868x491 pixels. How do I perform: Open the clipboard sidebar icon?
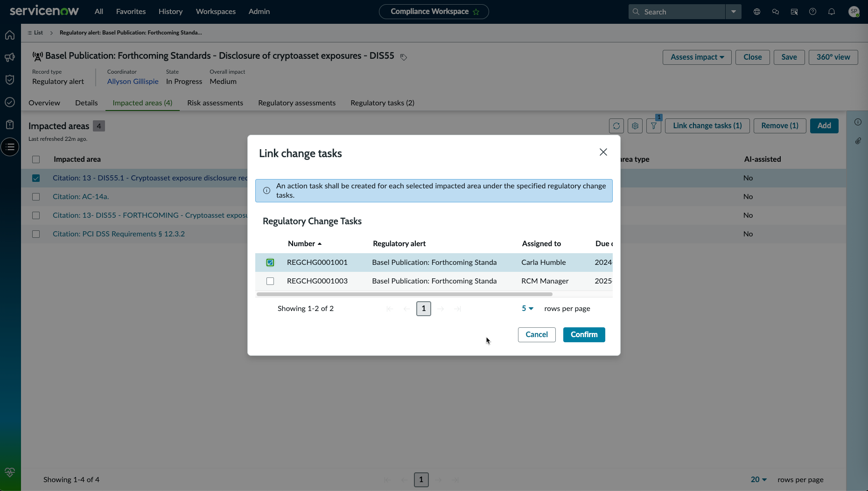(10, 124)
